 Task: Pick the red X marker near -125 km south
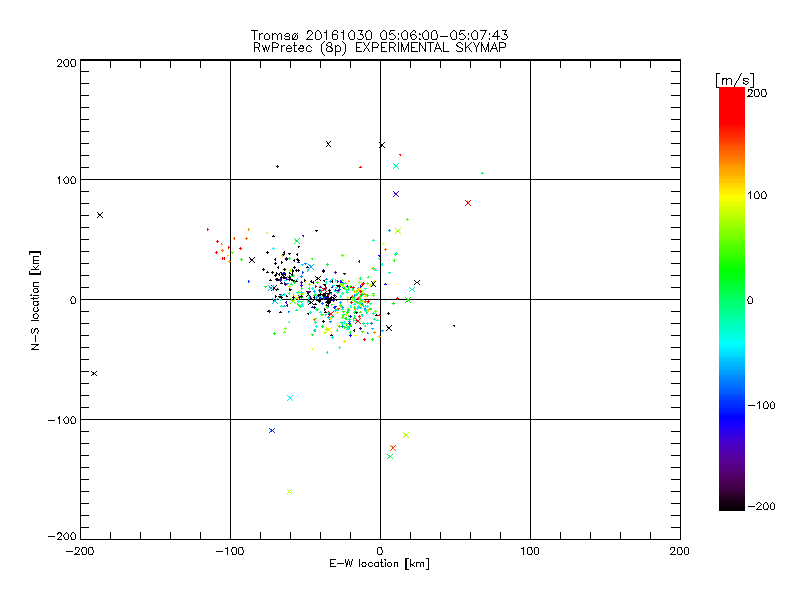coord(393,448)
